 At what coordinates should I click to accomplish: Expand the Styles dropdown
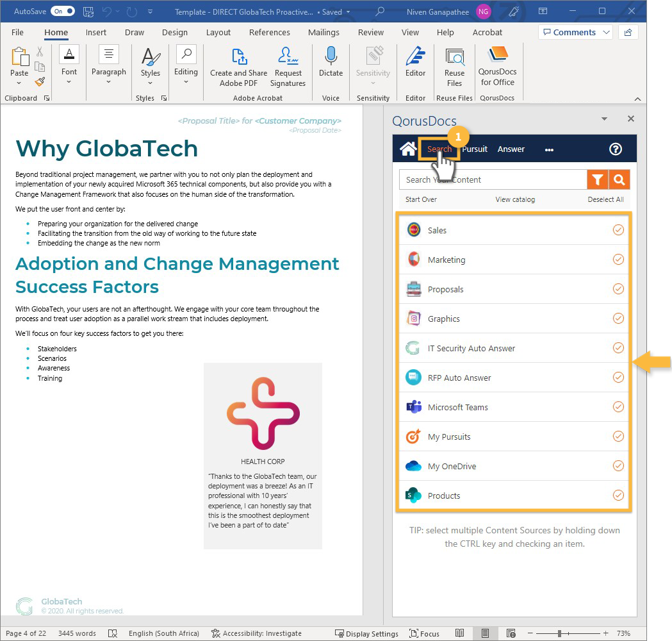coord(151,67)
